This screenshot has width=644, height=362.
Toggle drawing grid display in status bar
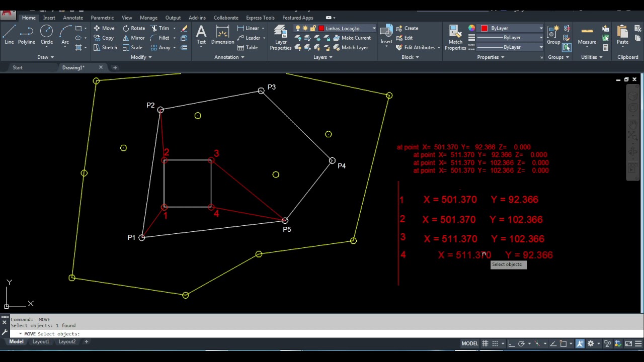pos(485,344)
